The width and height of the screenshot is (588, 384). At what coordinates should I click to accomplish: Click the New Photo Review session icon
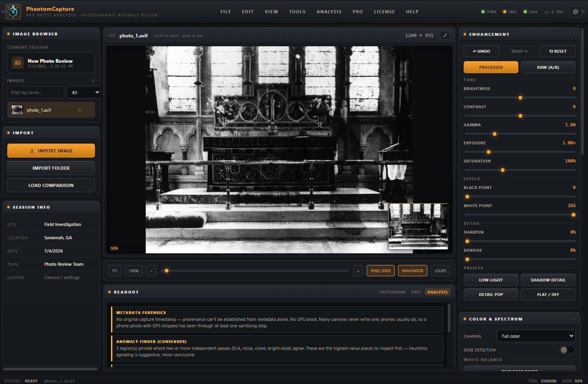(x=17, y=63)
